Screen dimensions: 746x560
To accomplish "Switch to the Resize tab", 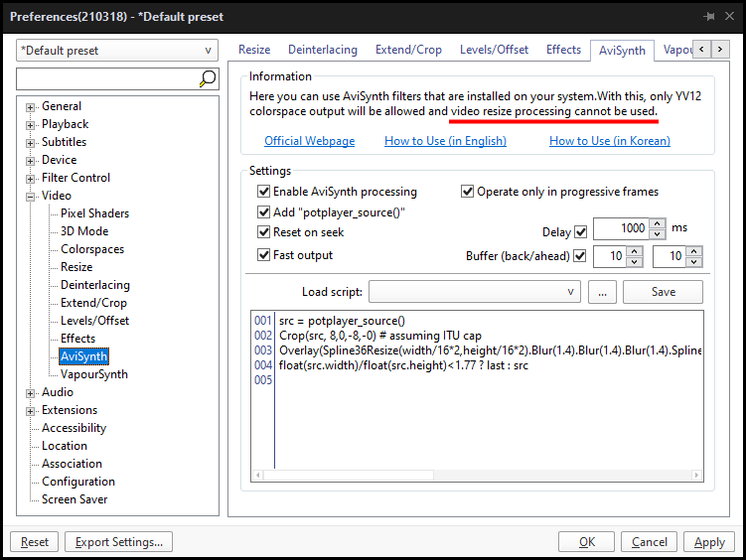I will 254,50.
